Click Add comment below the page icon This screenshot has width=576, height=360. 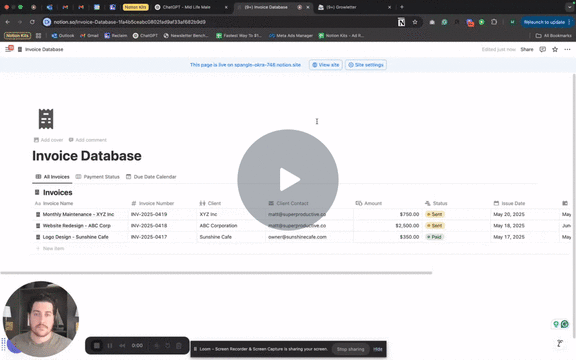(x=87, y=140)
